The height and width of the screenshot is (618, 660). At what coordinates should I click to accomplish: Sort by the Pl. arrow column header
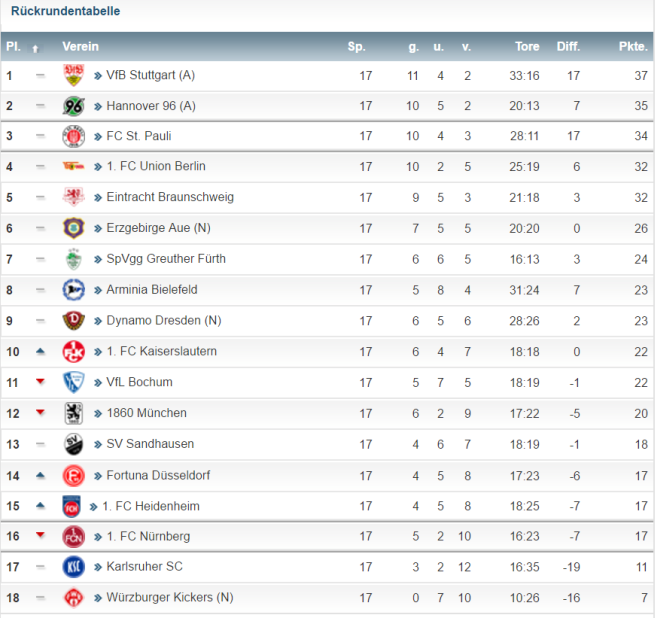pyautogui.click(x=35, y=49)
